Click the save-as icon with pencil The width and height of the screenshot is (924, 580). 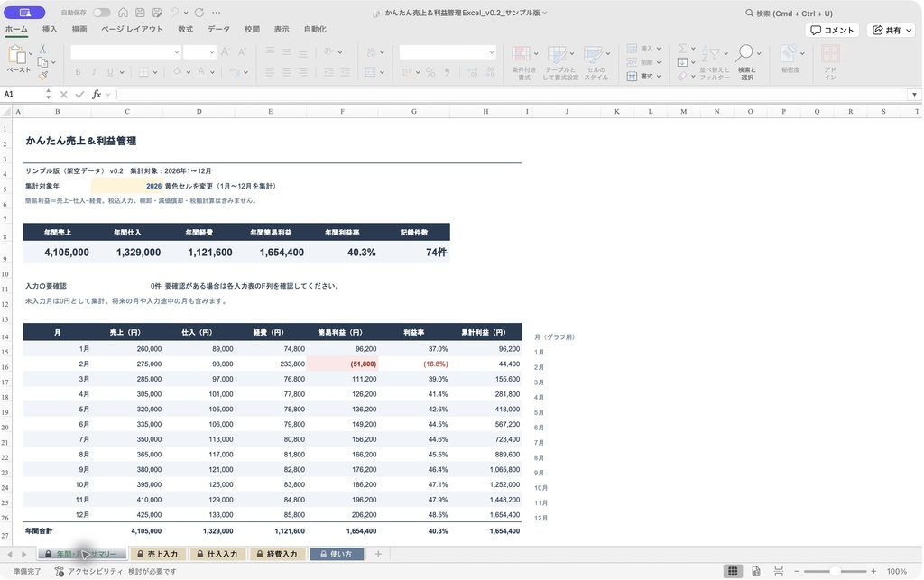tap(157, 13)
